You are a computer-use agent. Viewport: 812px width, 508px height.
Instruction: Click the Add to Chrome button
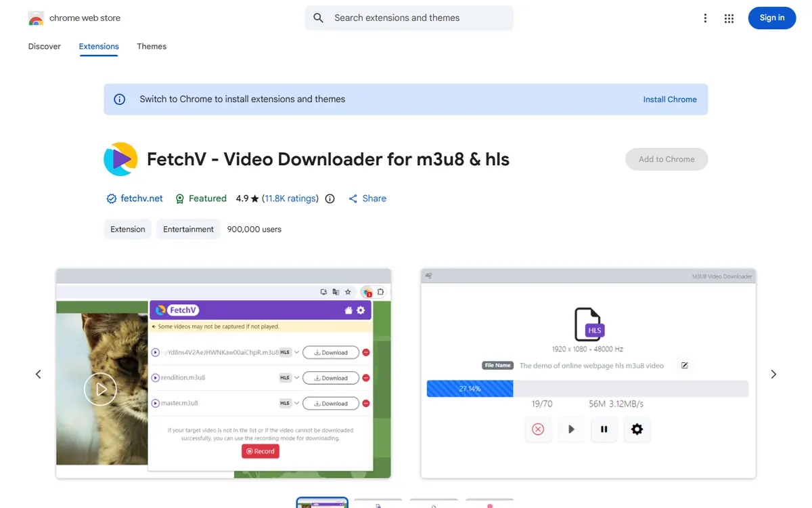667,159
